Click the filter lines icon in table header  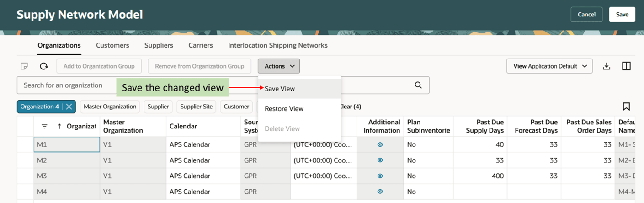44,127
